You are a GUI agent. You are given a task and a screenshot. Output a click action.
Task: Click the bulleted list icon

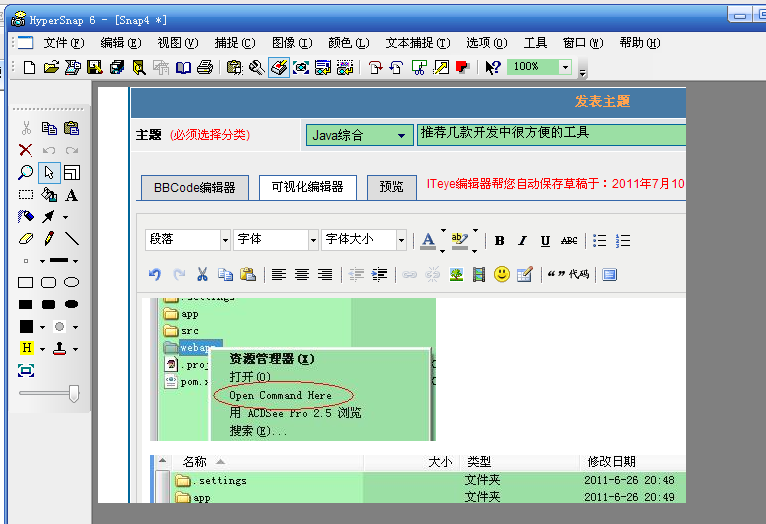[599, 241]
